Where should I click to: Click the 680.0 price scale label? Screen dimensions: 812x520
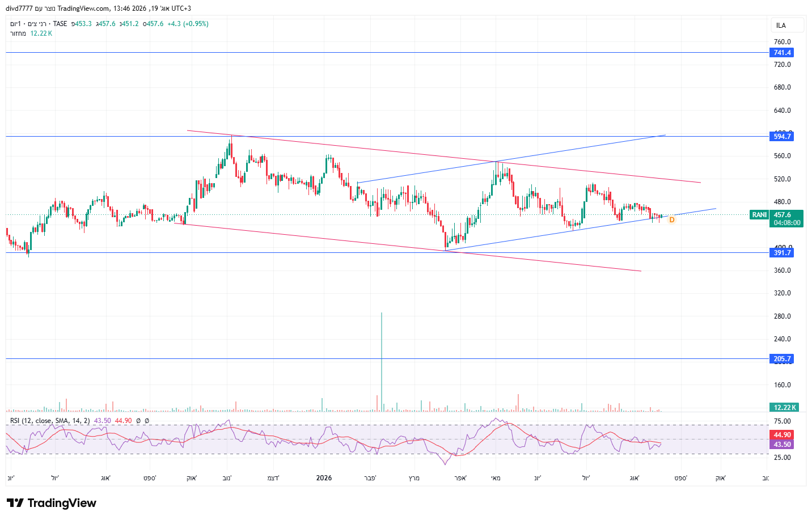coord(783,87)
